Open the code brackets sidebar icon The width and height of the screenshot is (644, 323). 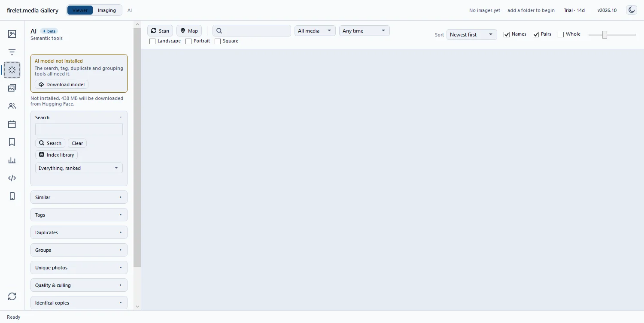[x=12, y=178]
